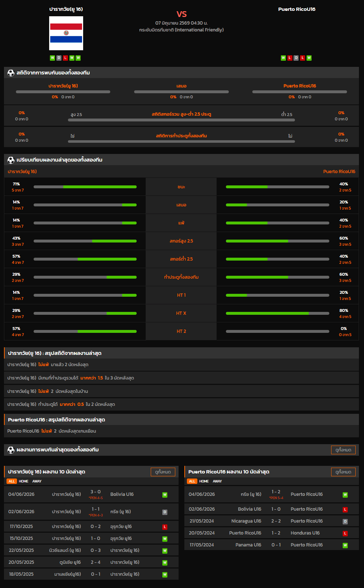This screenshot has height=588, width=364.
Task: Click the red VS text in header
Action: pos(181,14)
